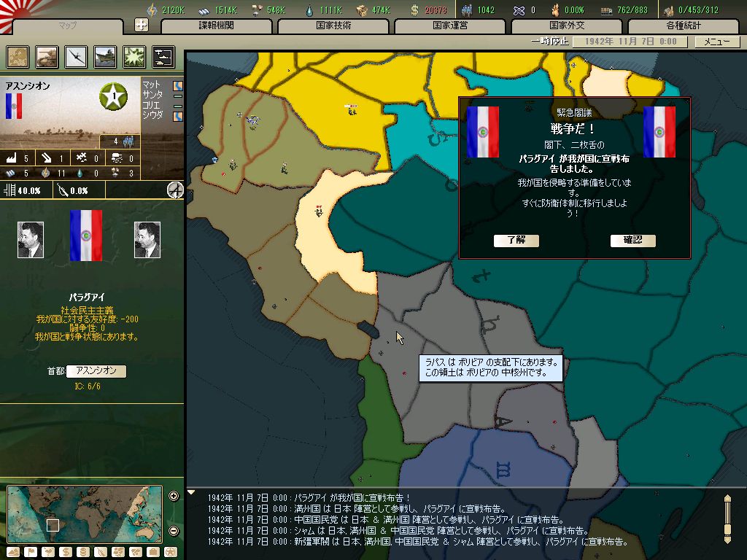Click the manpower soldiers icon in top bar
Image resolution: width=747 pixels, height=560 pixels.
[x=467, y=10]
